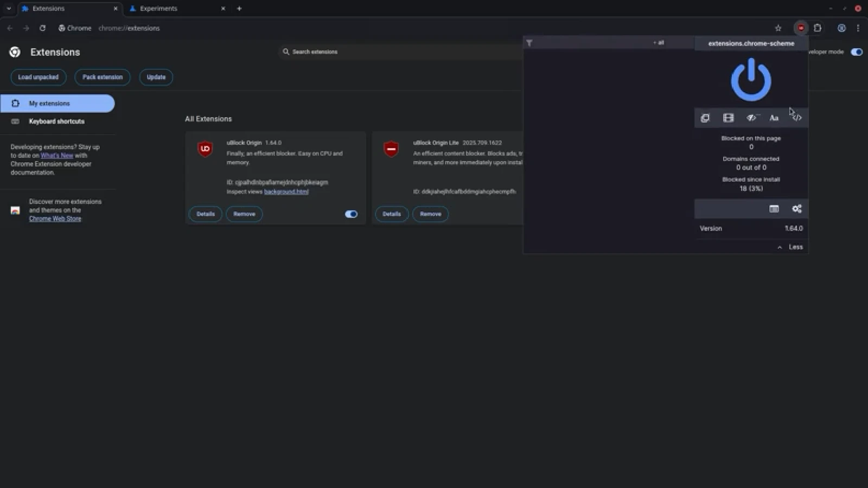The width and height of the screenshot is (868, 488).
Task: Open uBlock dashboard gears icon
Action: pos(797,209)
